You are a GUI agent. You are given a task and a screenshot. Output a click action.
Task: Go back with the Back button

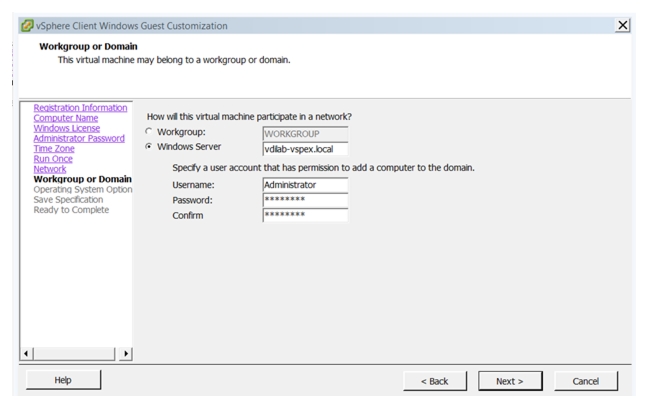click(435, 381)
